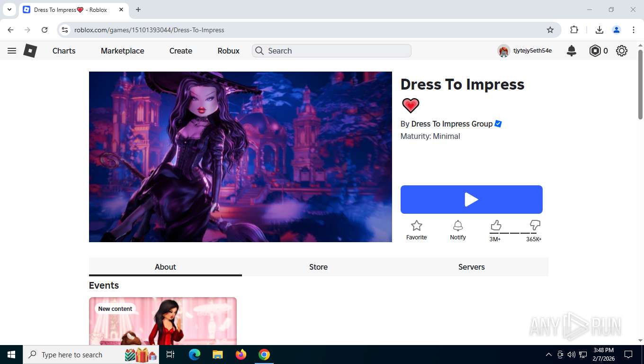Click the Maturity: Minimal label

coord(430,136)
